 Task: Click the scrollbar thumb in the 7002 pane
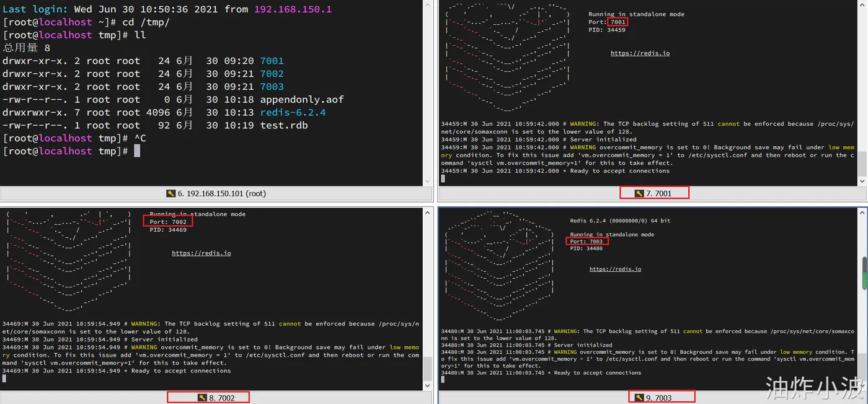pos(428,368)
